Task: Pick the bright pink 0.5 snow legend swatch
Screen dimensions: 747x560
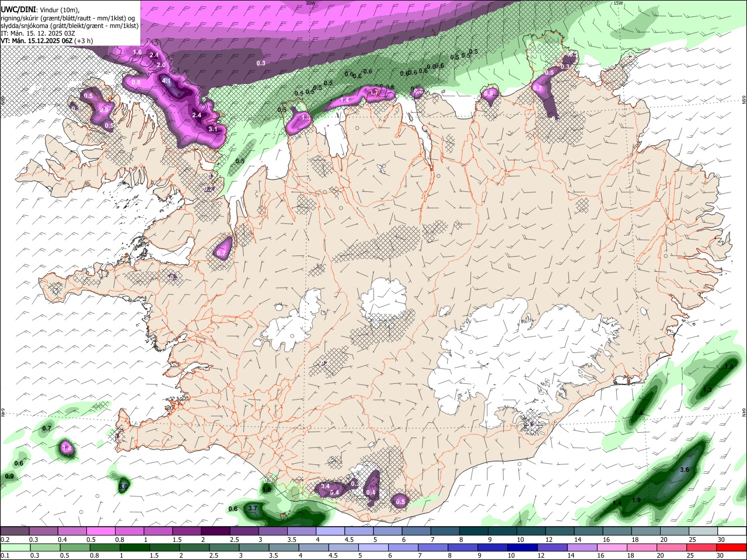Action: click(100, 531)
